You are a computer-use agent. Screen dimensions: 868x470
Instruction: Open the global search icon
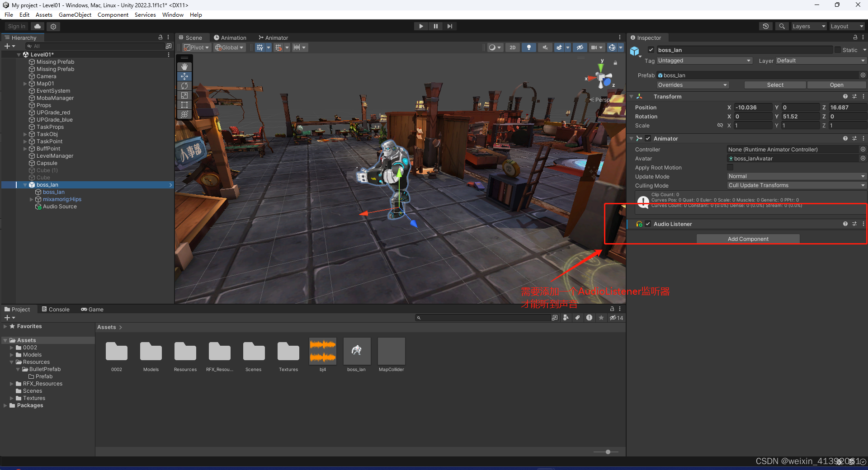782,26
